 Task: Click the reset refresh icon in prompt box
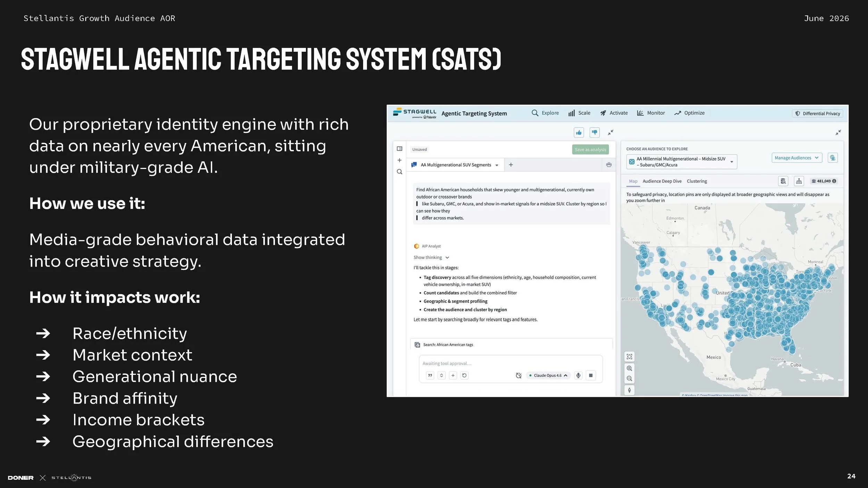click(x=465, y=376)
